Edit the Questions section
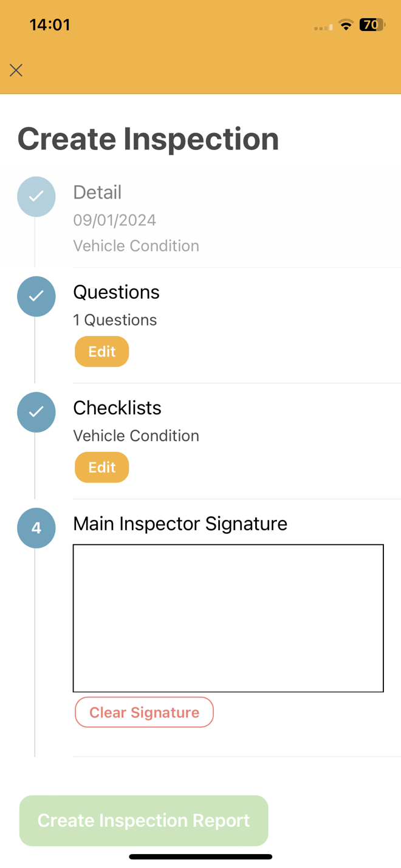This screenshot has width=401, height=868. 101,351
